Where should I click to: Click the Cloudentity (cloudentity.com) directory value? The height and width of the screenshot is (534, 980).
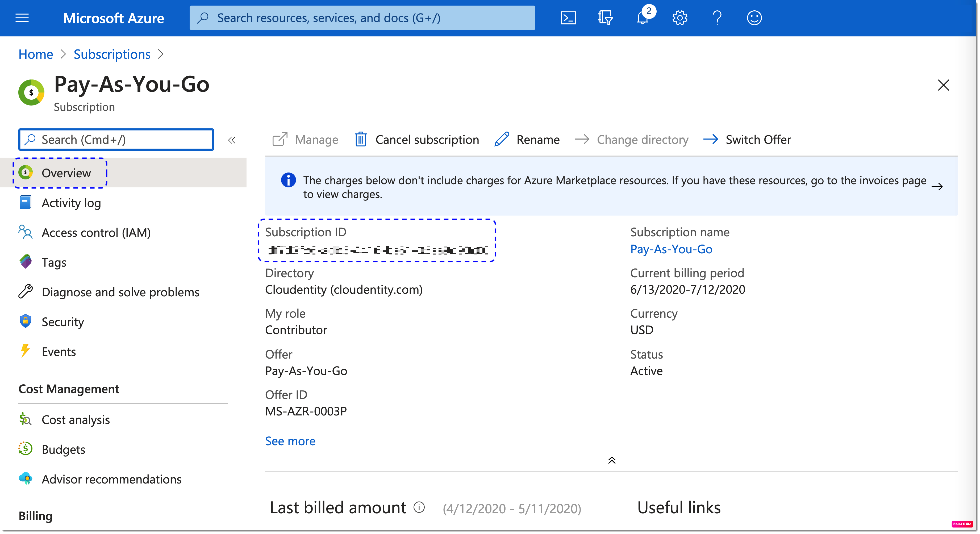[344, 290]
